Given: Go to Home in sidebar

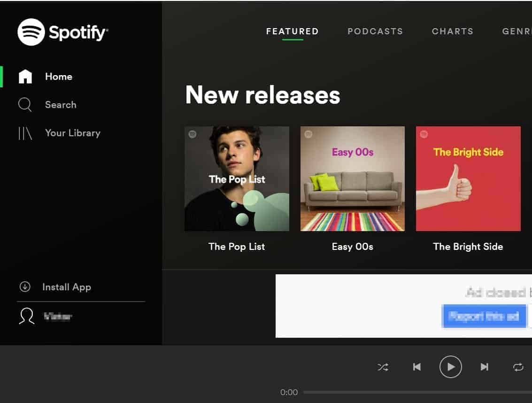Looking at the screenshot, I should [x=59, y=77].
